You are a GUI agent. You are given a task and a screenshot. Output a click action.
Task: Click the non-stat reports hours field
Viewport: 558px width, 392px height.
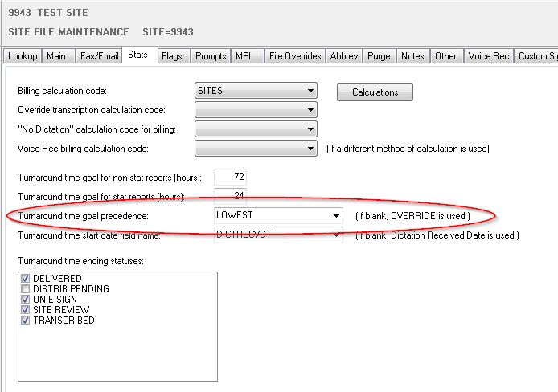click(230, 177)
